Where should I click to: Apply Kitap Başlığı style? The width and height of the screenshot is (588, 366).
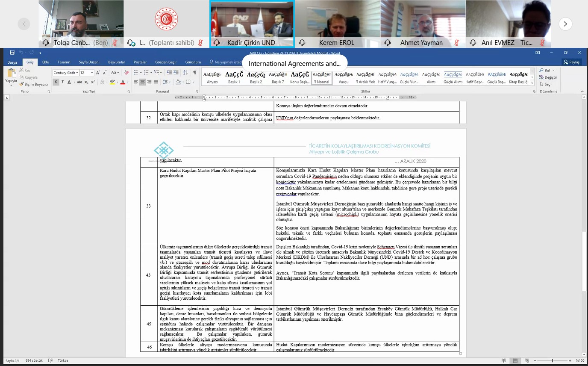518,77
